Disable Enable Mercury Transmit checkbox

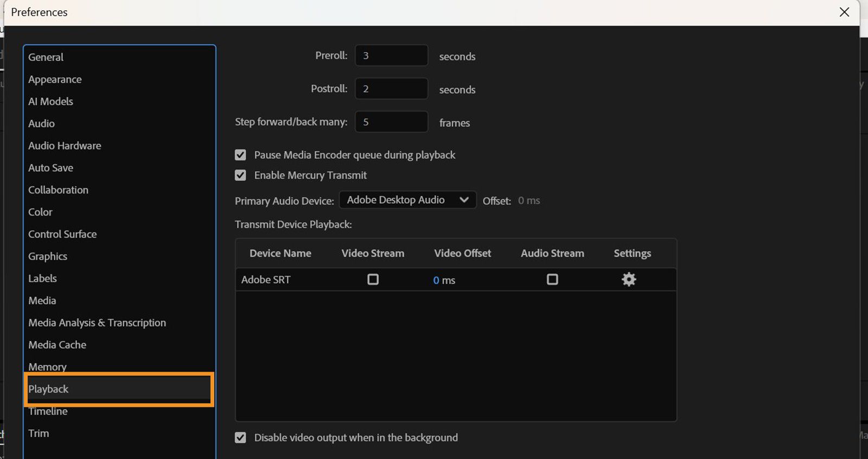[240, 176]
